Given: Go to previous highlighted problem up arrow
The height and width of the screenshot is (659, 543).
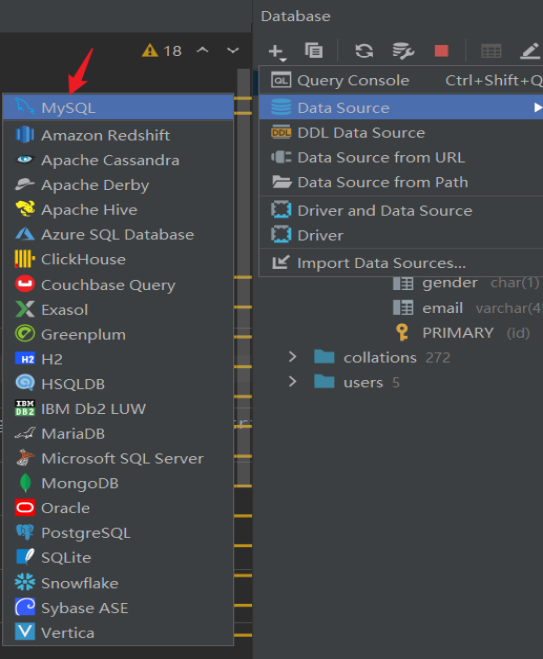Looking at the screenshot, I should (x=203, y=50).
